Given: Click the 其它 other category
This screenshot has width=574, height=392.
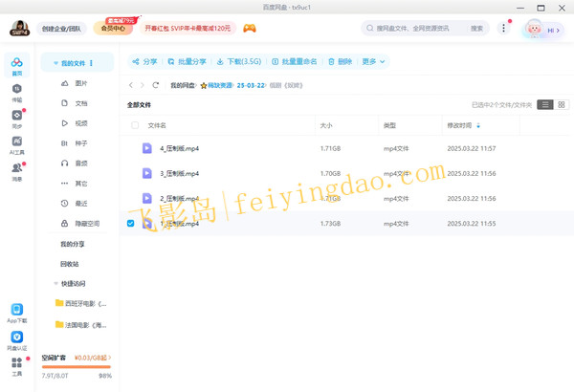Looking at the screenshot, I should coord(75,184).
